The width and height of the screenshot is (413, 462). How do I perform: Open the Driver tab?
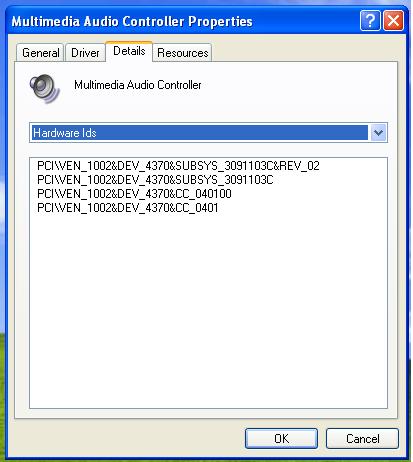pos(85,53)
